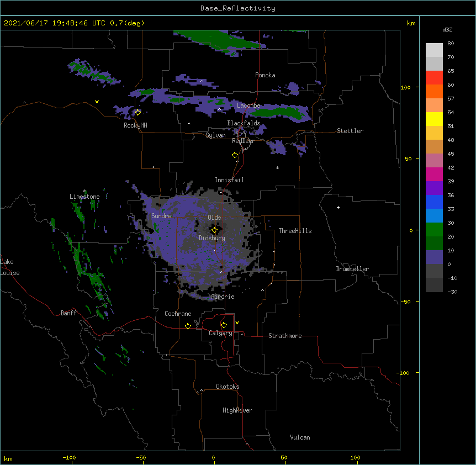Click the yellow V marker east of Calgary
The width and height of the screenshot is (476, 465).
237,323
